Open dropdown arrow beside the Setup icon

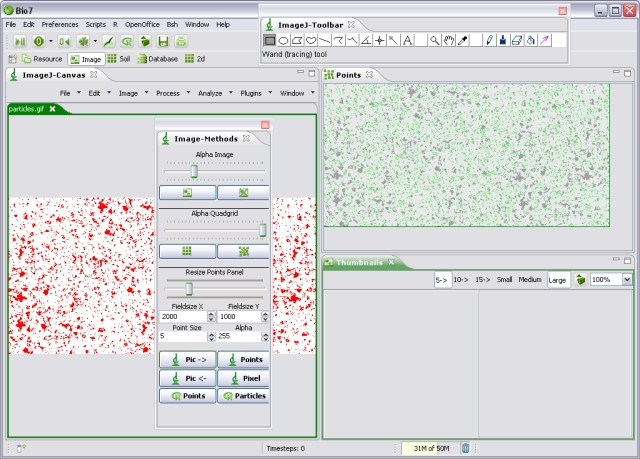click(51, 41)
